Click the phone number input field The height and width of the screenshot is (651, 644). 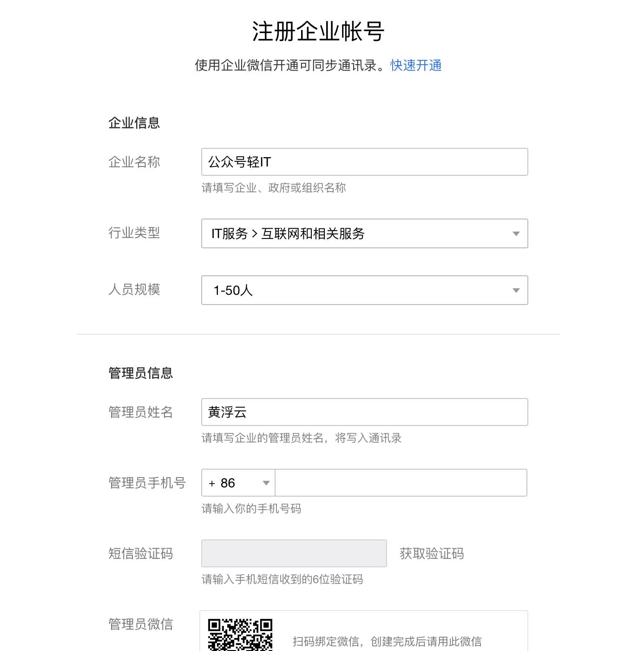(x=401, y=483)
